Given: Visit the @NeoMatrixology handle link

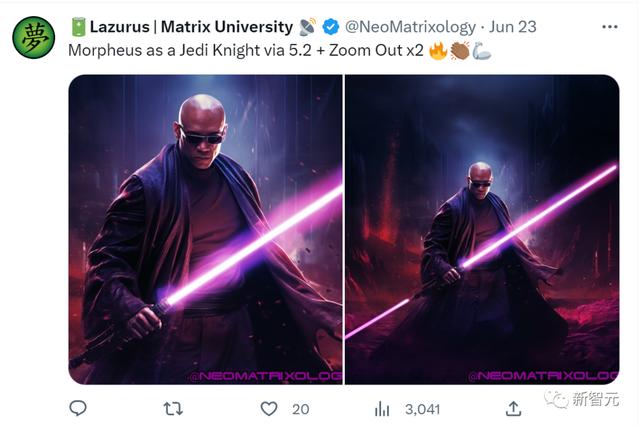Looking at the screenshot, I should pos(410,27).
